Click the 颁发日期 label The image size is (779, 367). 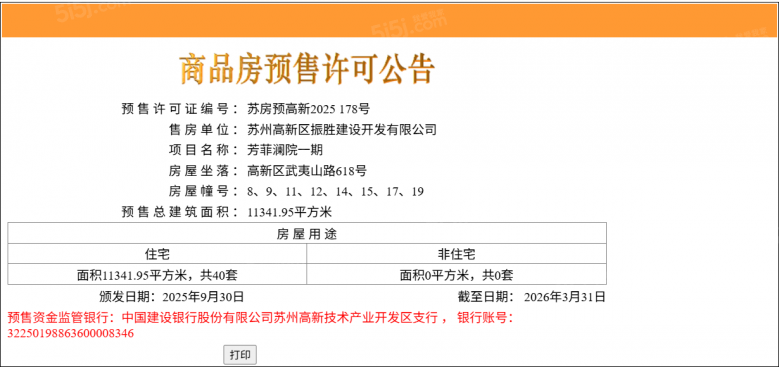[x=127, y=297]
